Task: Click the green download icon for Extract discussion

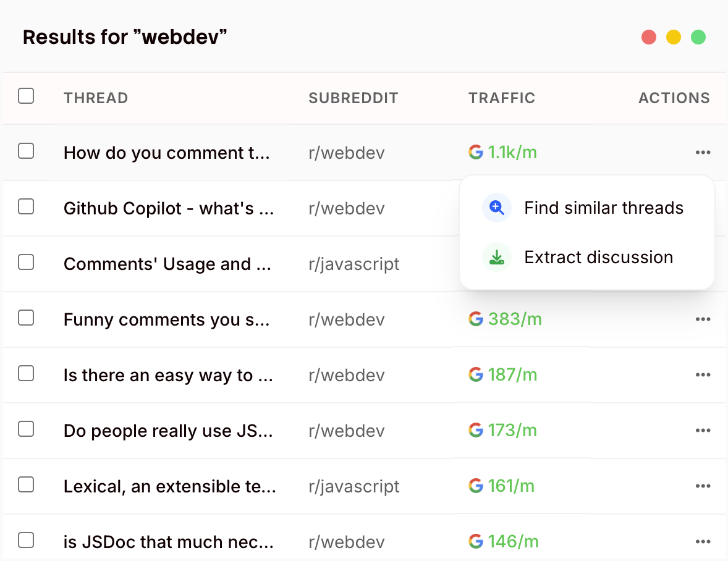Action: (x=496, y=257)
